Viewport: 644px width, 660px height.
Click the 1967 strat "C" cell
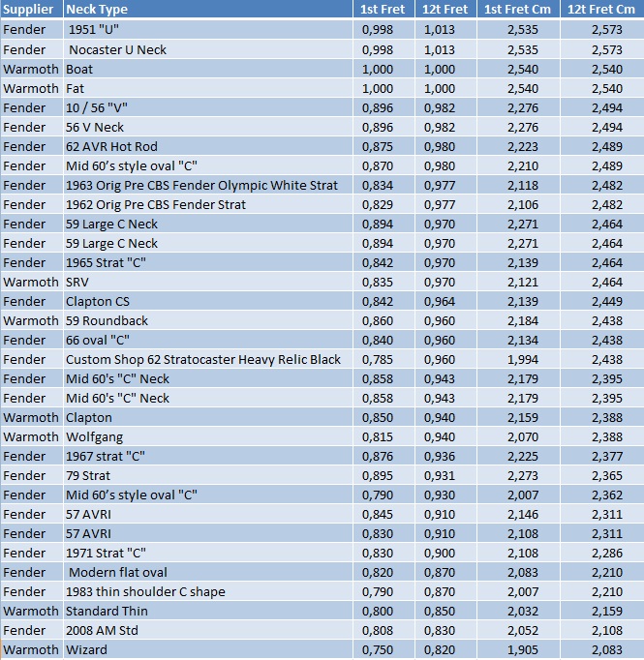[x=208, y=456]
